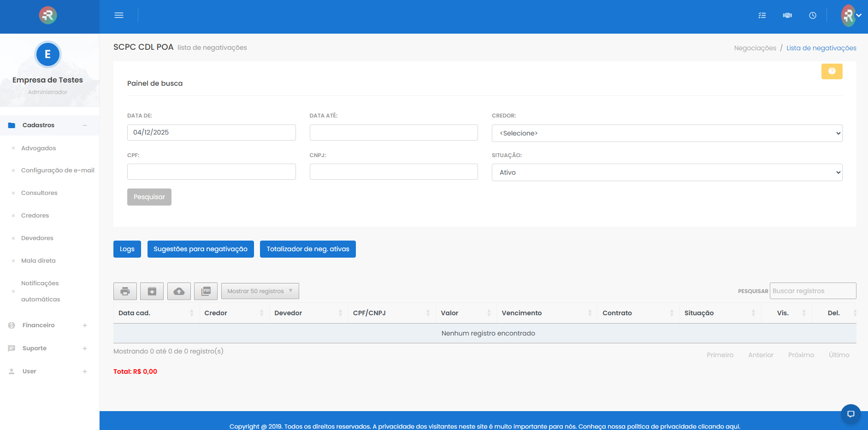Click the Sugestões para negativação button
The image size is (868, 430).
point(201,249)
